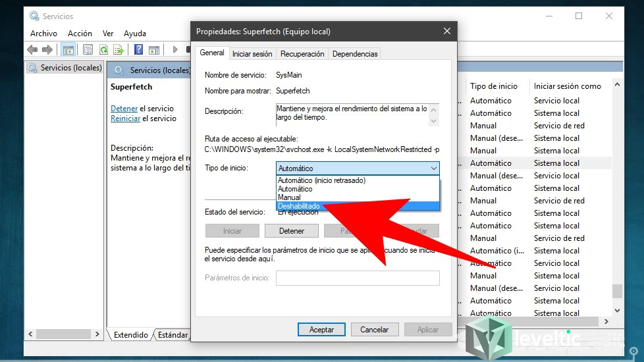Open the Acción menu
The height and width of the screenshot is (362, 644).
(x=80, y=33)
